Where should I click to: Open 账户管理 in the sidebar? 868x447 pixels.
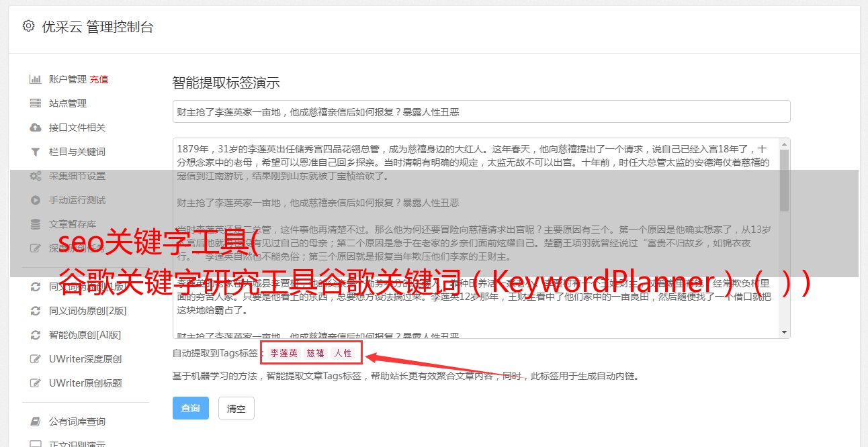coord(68,79)
